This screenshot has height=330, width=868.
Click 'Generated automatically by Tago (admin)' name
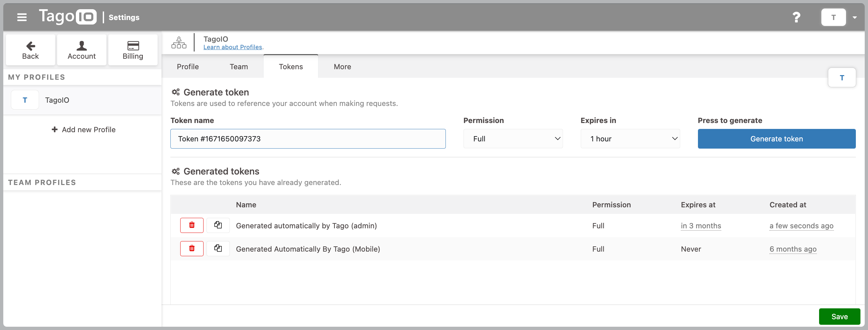pos(306,226)
